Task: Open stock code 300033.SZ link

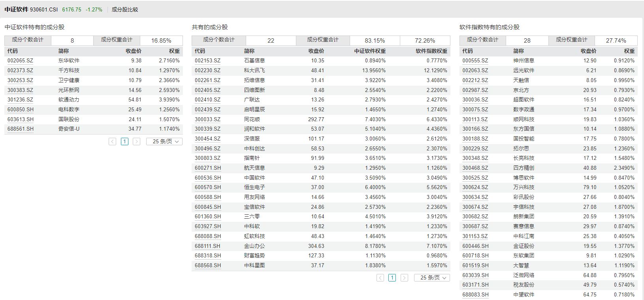Action: 208,119
